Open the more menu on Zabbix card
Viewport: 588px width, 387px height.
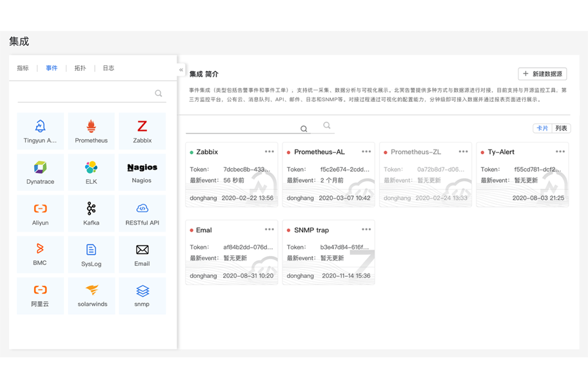click(x=269, y=152)
